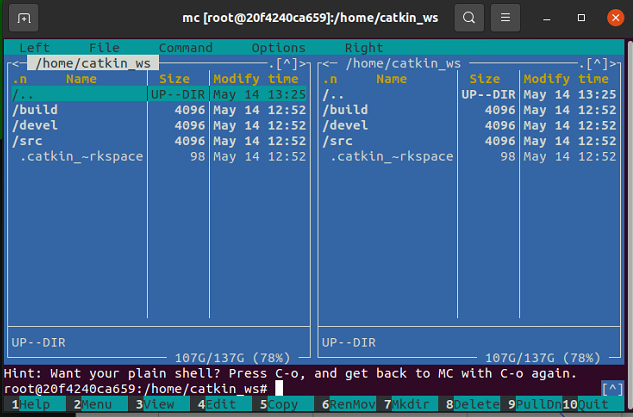Open the Left menu
This screenshot has height=417, width=633.
tap(35, 48)
